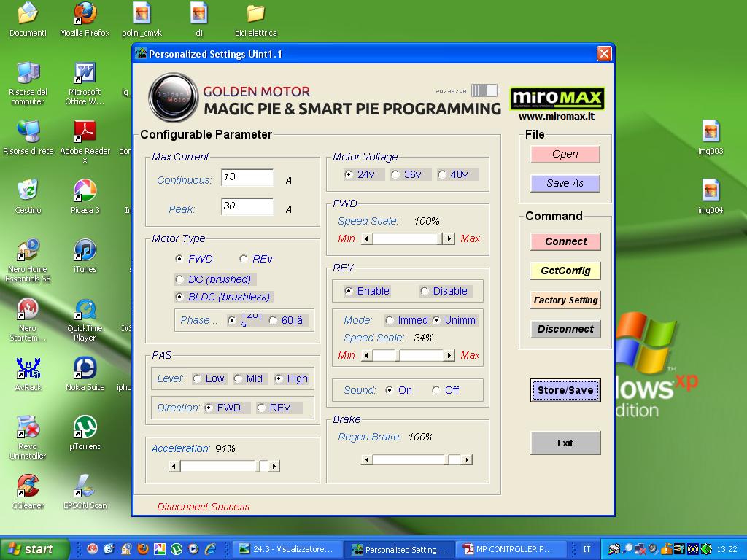Viewport: 747px width, 560px height.
Task: Select the polini_cmyk file icon
Action: click(x=142, y=19)
